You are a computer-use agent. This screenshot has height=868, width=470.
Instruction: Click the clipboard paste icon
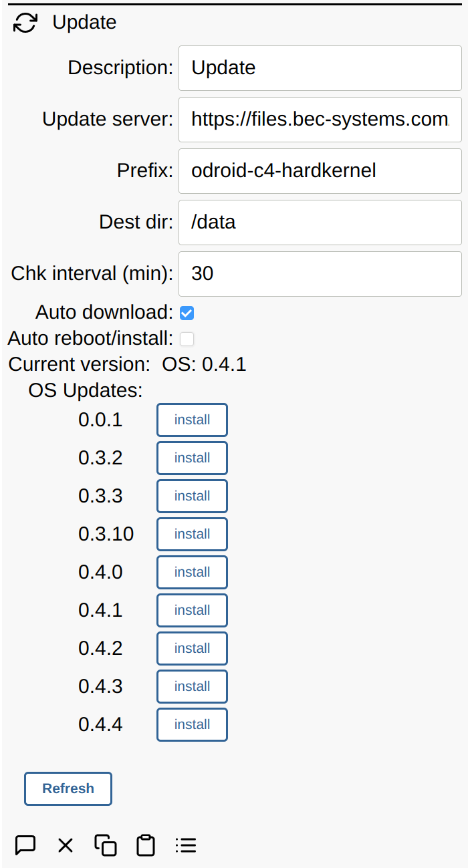(x=146, y=845)
